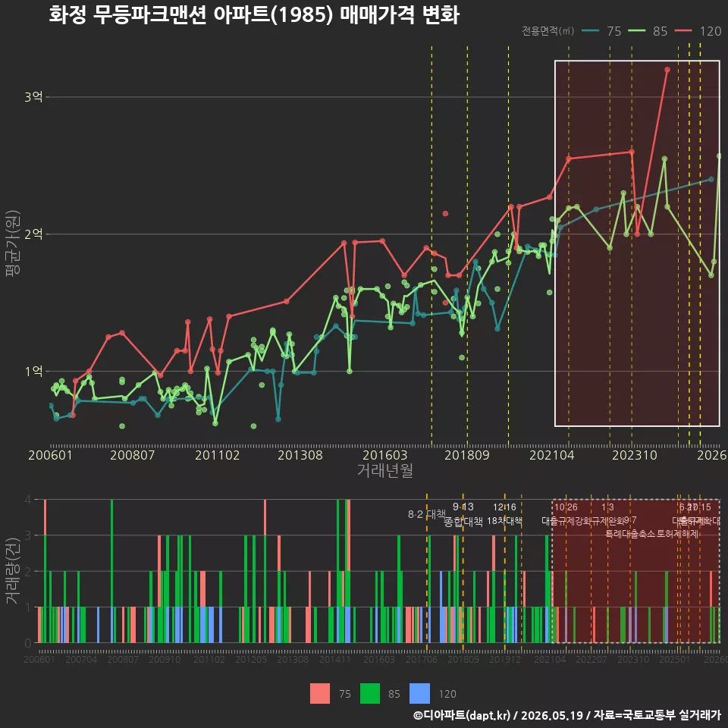Select 201912 on the volume chart x-axis

click(x=505, y=659)
